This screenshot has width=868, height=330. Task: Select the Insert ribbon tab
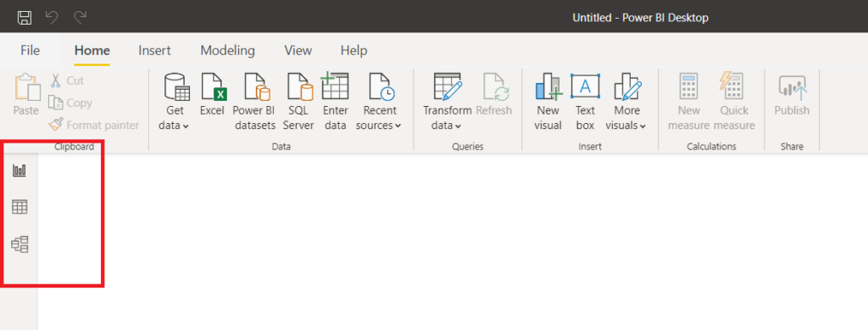click(154, 50)
